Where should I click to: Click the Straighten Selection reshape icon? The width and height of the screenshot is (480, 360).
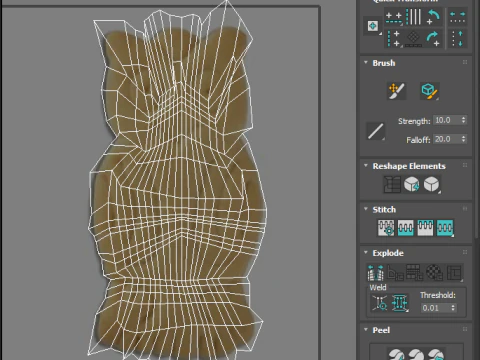pos(392,184)
